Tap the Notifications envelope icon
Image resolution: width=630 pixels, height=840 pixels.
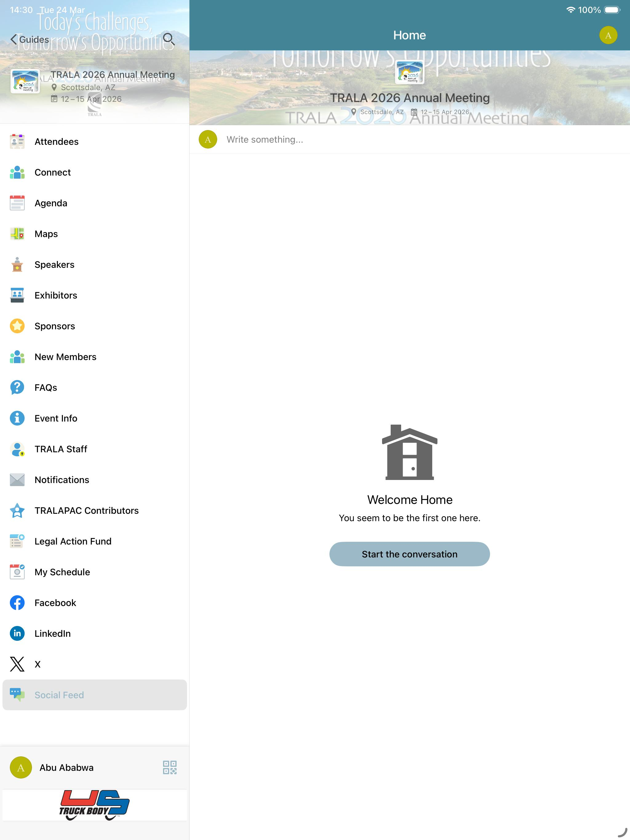[17, 480]
